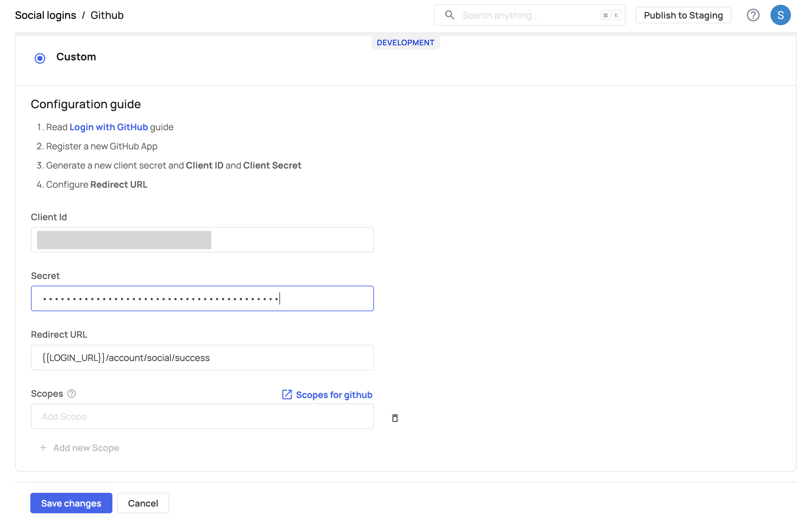Screen dimensions: 812x519
Task: Click the Redirect URL input field
Action: [x=202, y=357]
